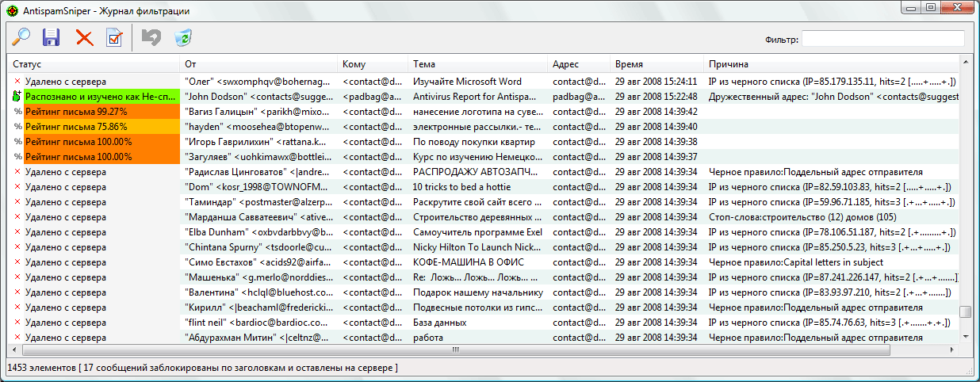Select sender "hayden" cell

click(x=259, y=126)
